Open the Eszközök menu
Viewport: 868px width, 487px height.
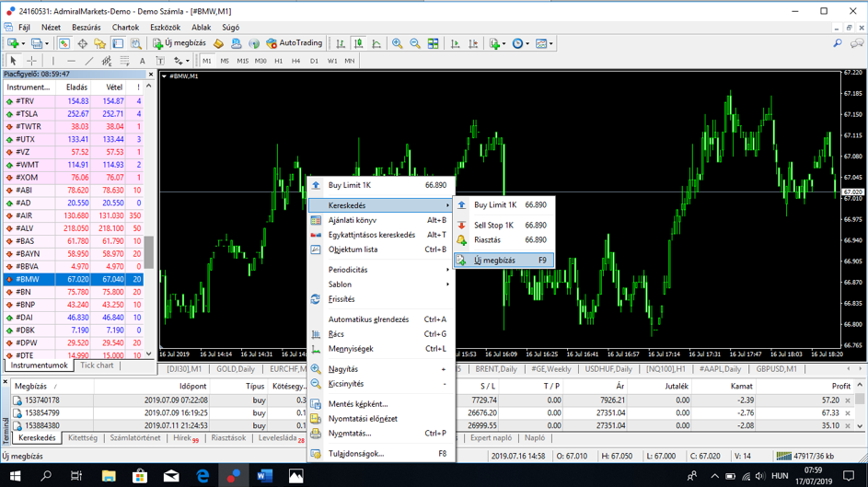(165, 27)
